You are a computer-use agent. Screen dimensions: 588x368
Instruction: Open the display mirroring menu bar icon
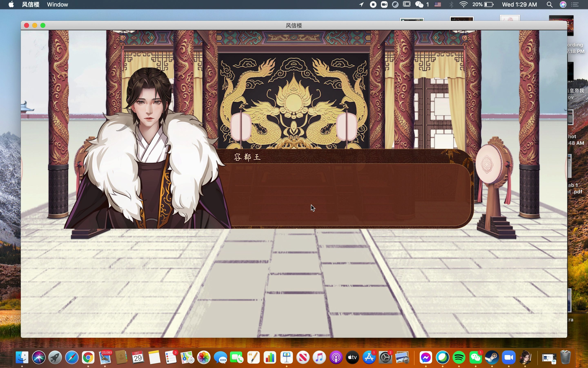(407, 4)
